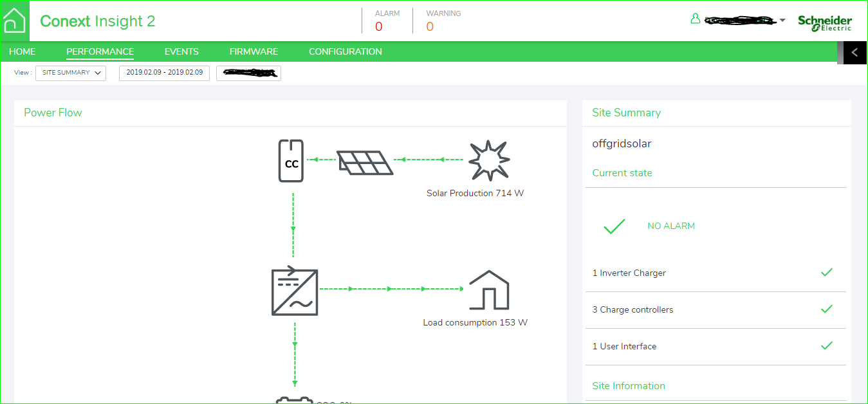The height and width of the screenshot is (404, 868).
Task: Open the SITE SUMMARY view dropdown
Action: click(71, 73)
